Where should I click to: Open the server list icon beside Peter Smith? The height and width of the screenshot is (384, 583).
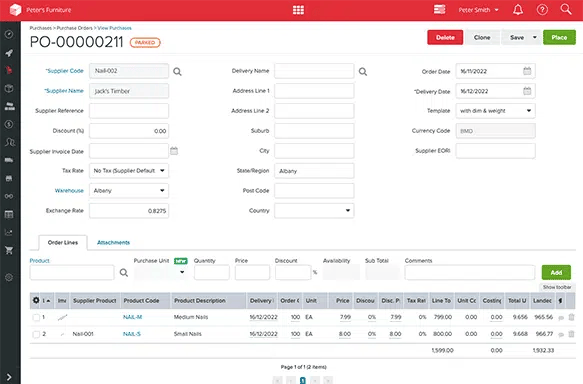(439, 9)
